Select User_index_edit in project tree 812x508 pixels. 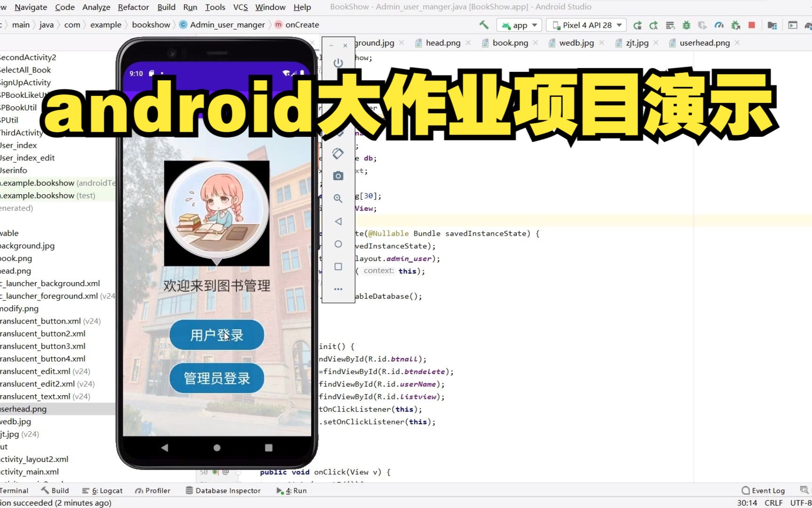click(27, 158)
